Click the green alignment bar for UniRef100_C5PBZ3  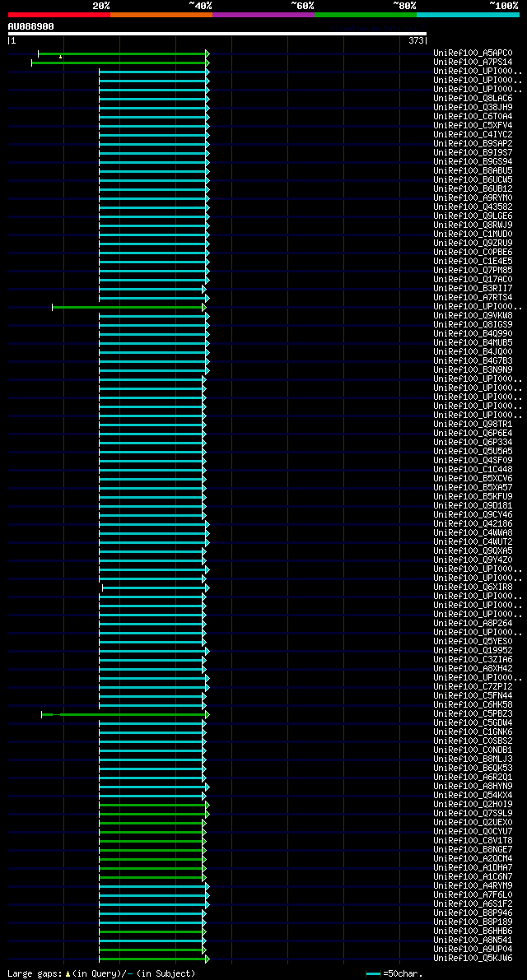tap(125, 714)
